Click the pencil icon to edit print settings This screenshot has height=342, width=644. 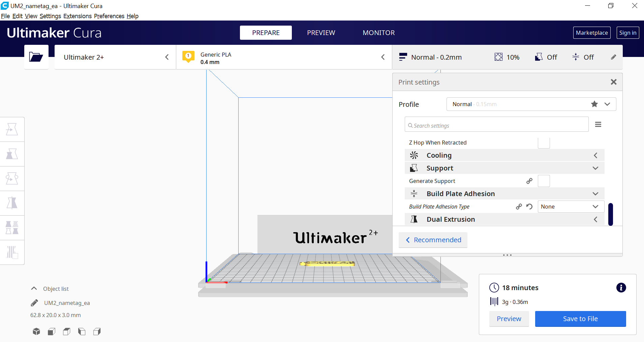pyautogui.click(x=614, y=57)
